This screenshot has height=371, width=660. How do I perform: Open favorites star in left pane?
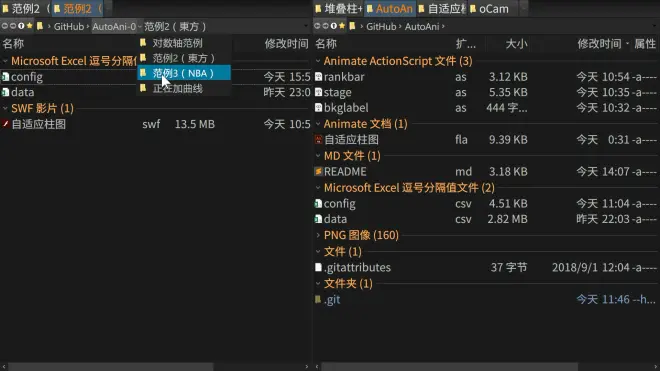tap(29, 26)
